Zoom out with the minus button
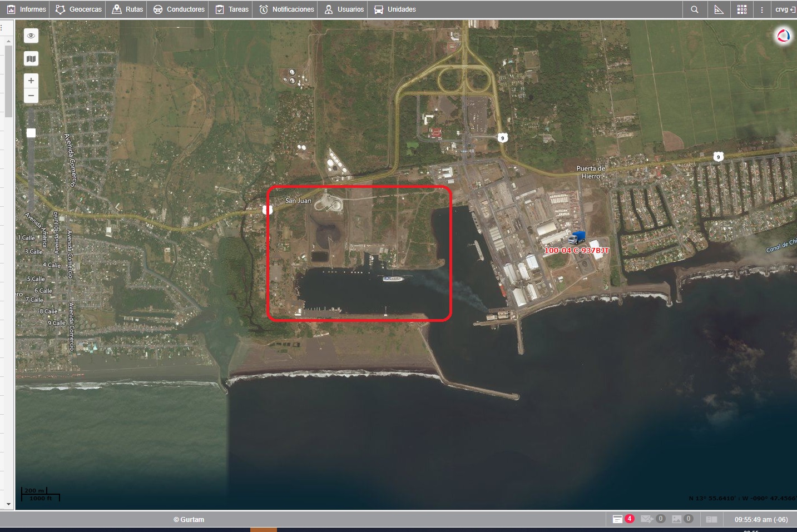Image resolution: width=797 pixels, height=532 pixels. 31,96
